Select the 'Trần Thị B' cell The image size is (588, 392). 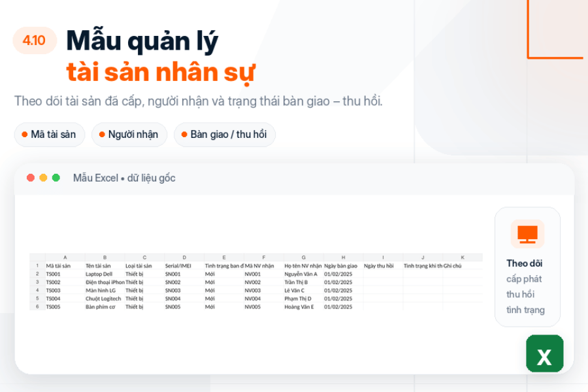[304, 282]
